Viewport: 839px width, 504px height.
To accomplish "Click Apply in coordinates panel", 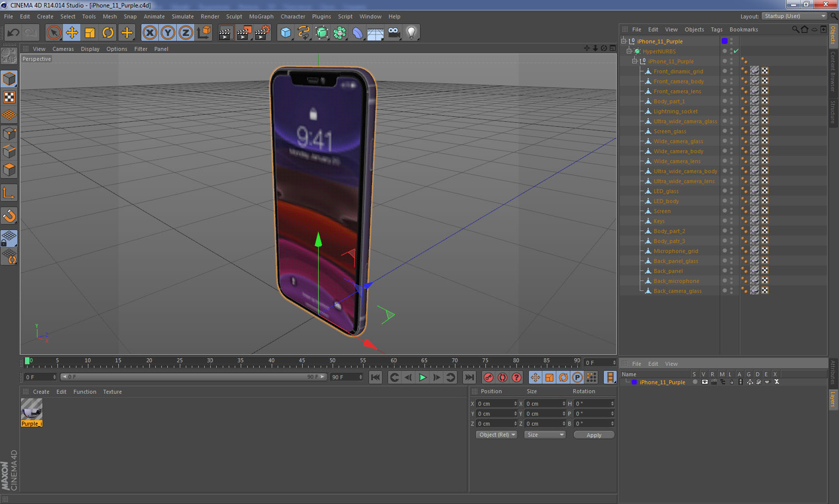I will point(594,435).
